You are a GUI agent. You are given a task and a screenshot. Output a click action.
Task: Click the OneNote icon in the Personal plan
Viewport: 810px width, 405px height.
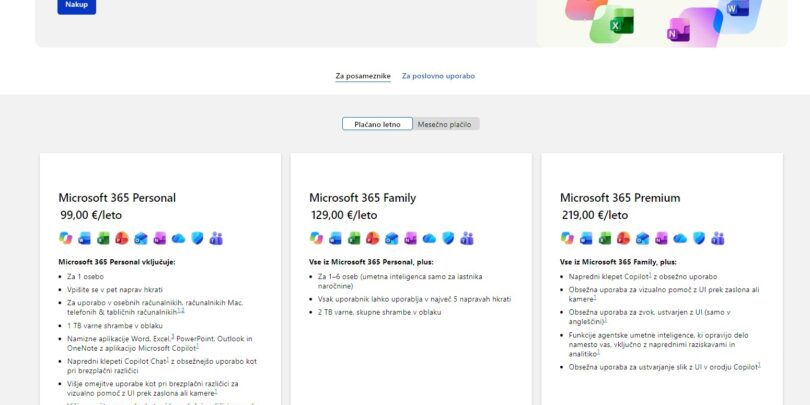pyautogui.click(x=160, y=238)
